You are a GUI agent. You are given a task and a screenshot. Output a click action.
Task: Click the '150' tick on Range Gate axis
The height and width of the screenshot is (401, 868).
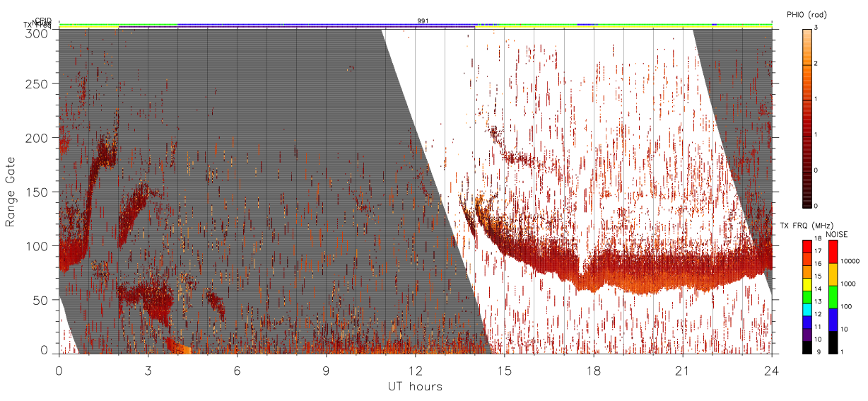click(x=37, y=192)
